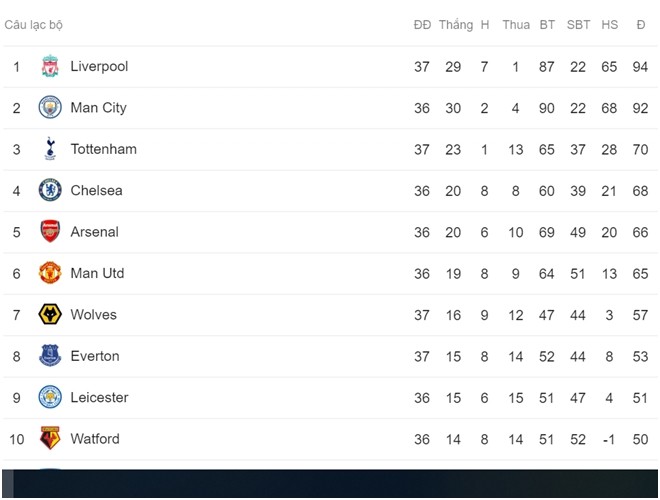Select the Tottenham team name
Viewport: 660px width, 500px height.
click(104, 149)
